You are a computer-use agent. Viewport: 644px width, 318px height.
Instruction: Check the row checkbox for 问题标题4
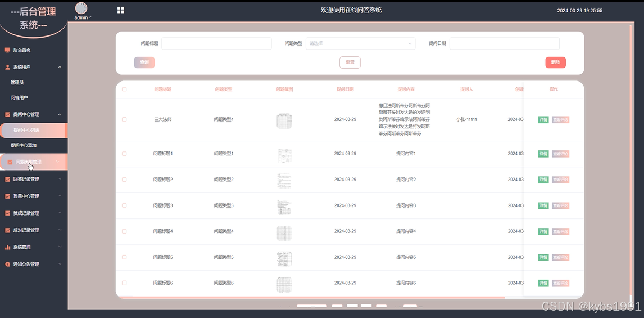(x=124, y=232)
